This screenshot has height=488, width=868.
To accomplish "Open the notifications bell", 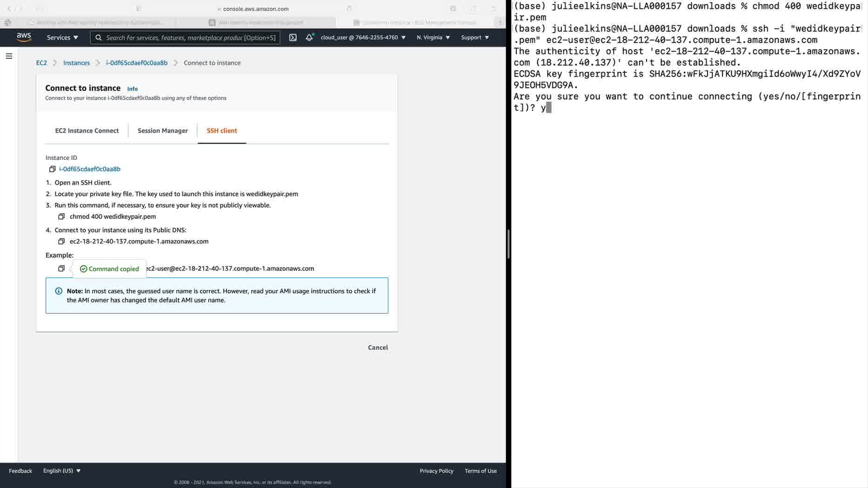I will pos(309,37).
